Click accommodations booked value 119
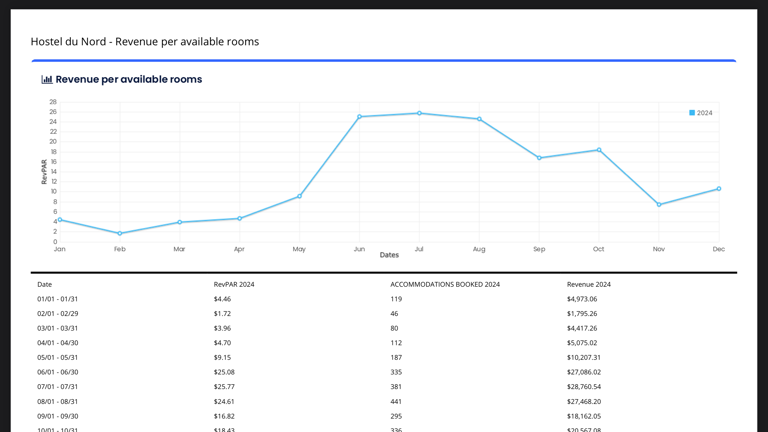 tap(396, 299)
